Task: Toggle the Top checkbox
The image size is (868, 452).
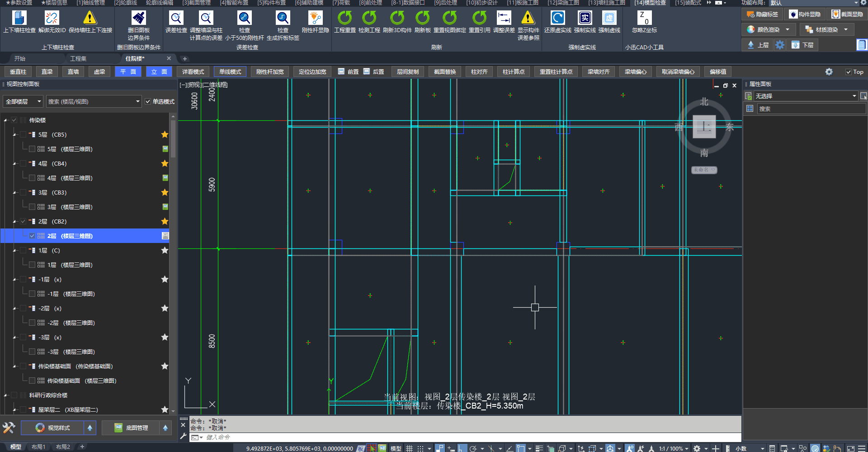Action: coord(849,72)
